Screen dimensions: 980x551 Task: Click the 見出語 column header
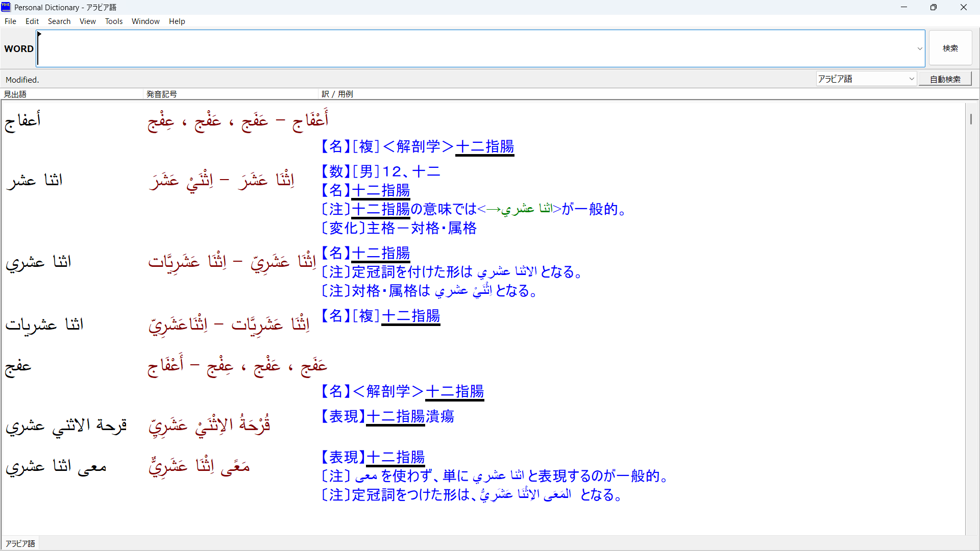click(x=15, y=94)
